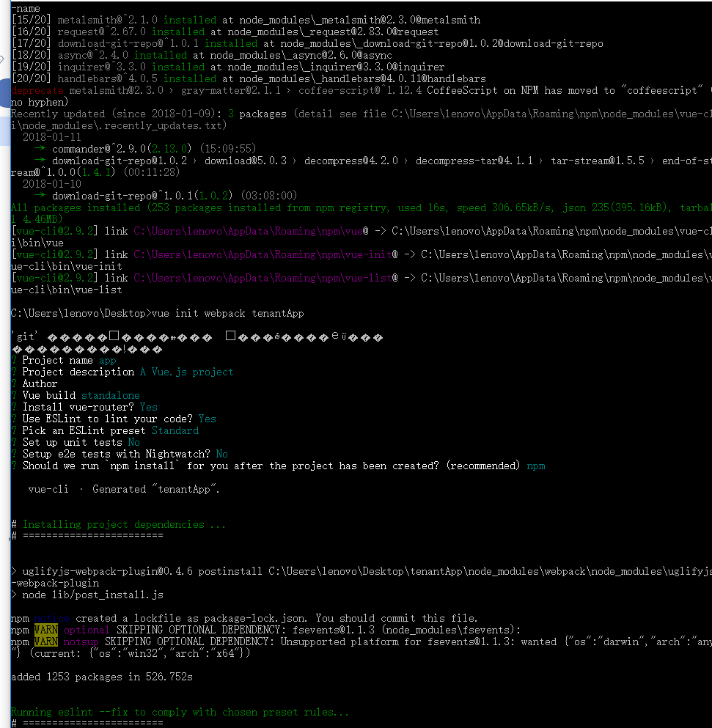Click the 'Yes' answer for Use ESLint
This screenshot has width=712, height=728.
(x=207, y=419)
